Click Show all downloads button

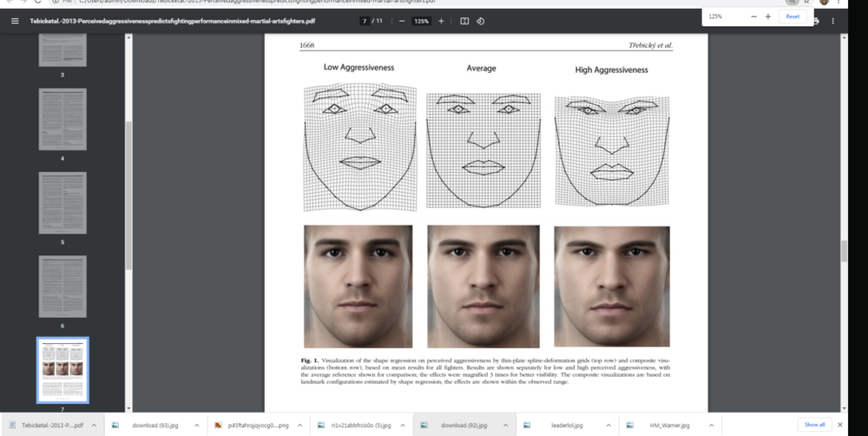pyautogui.click(x=814, y=425)
